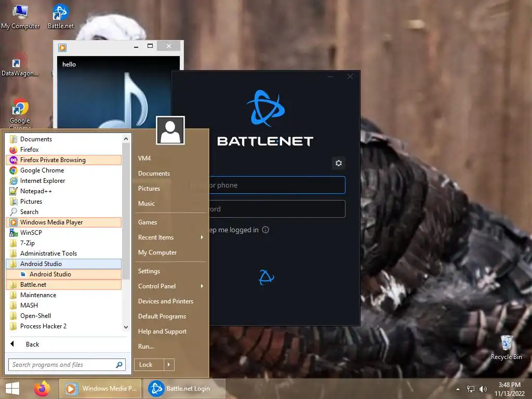The width and height of the screenshot is (532, 399).
Task: Switch to Battle.net Login taskbar button
Action: point(185,389)
